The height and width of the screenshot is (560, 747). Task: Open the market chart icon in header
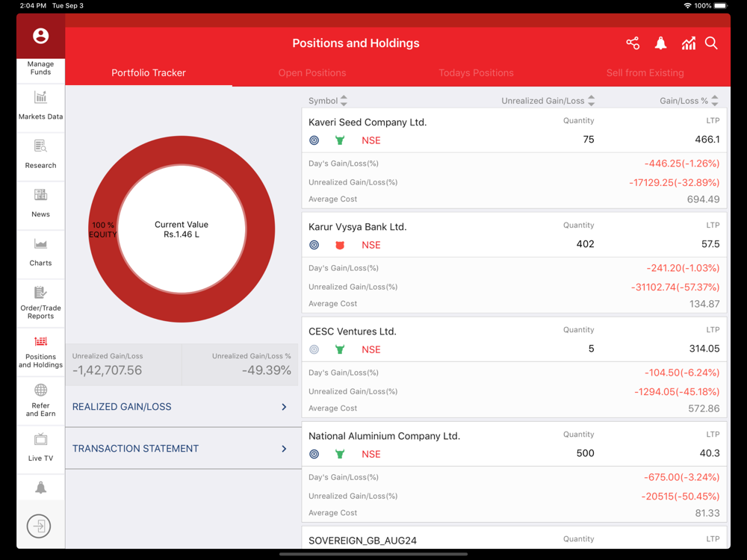[x=689, y=43]
